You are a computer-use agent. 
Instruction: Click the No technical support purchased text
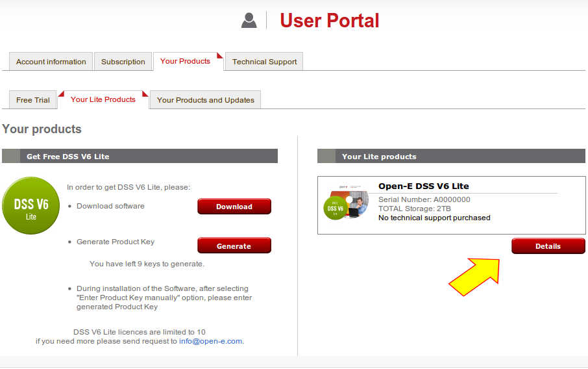(x=434, y=218)
